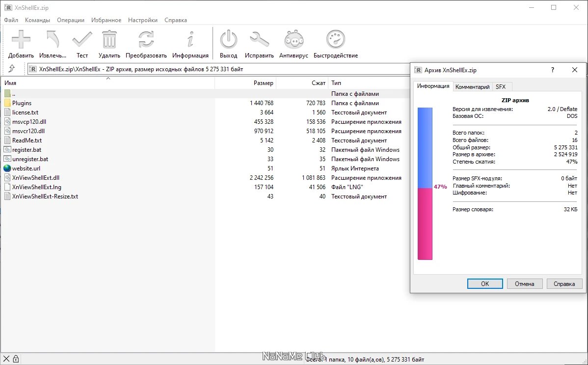Click the XnViewShellExt-Resize.txt file icon
The height and width of the screenshot is (365, 588).
pos(7,196)
